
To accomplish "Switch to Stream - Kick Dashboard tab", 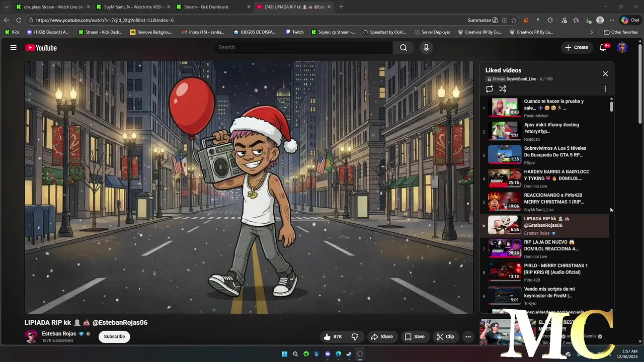I will 214,7.
